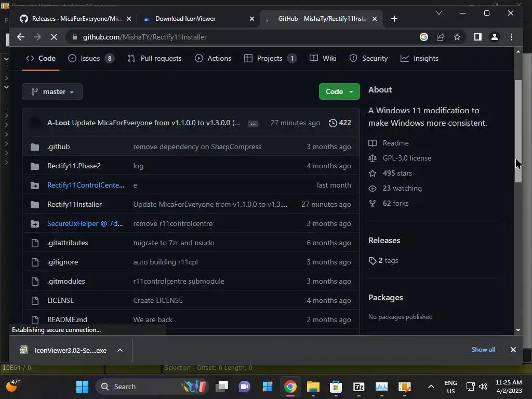Open the SecureUxHelper submodule link
This screenshot has width=532, height=399.
(85, 223)
